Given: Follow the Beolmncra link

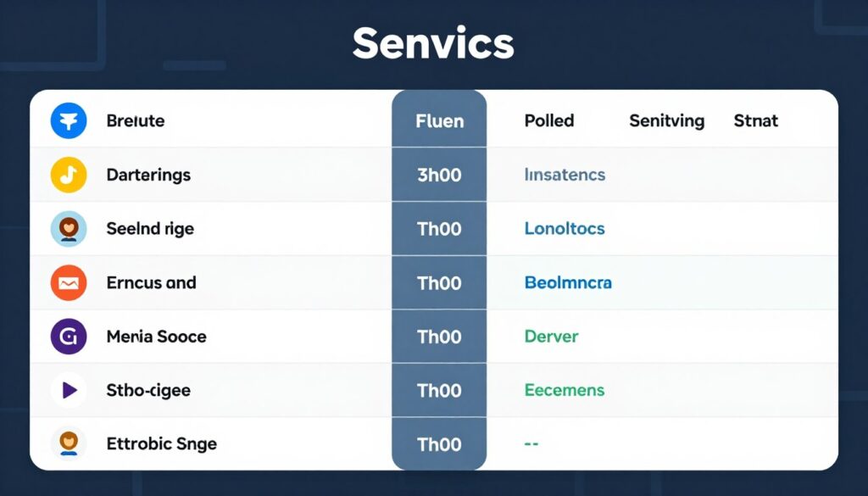Looking at the screenshot, I should point(568,283).
